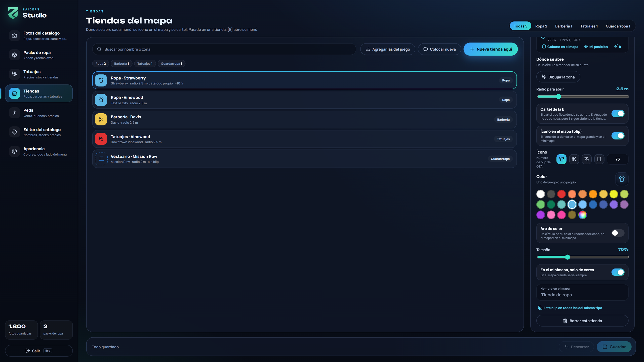Image resolution: width=644 pixels, height=362 pixels.
Task: Open Apariencia palette icon
Action: [x=14, y=151]
